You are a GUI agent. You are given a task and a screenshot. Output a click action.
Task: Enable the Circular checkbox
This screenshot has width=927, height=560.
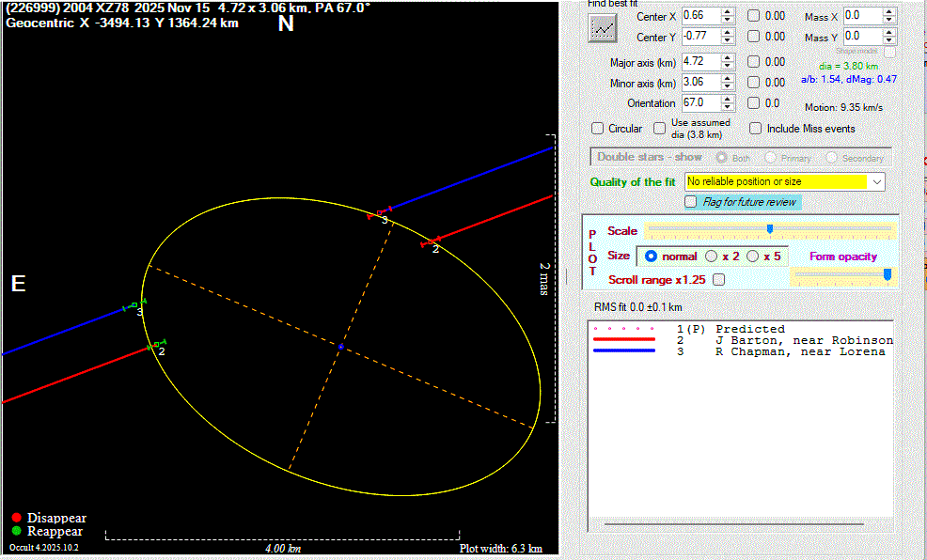click(598, 129)
